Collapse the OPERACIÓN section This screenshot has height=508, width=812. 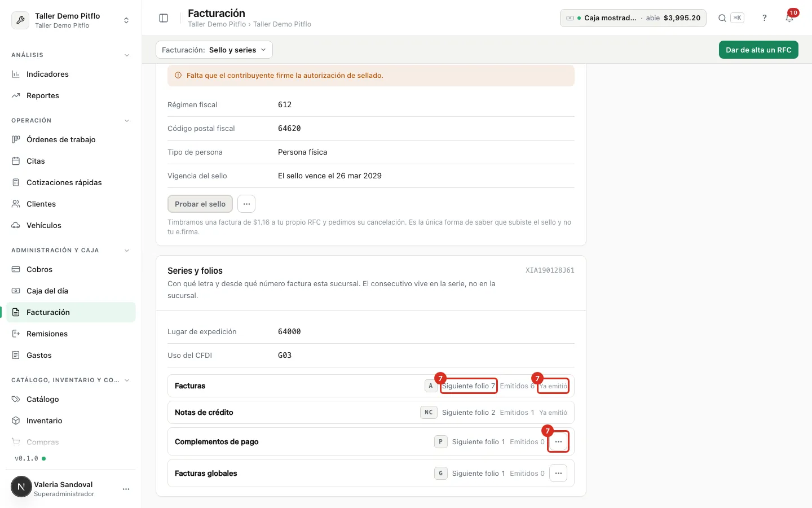pos(127,121)
